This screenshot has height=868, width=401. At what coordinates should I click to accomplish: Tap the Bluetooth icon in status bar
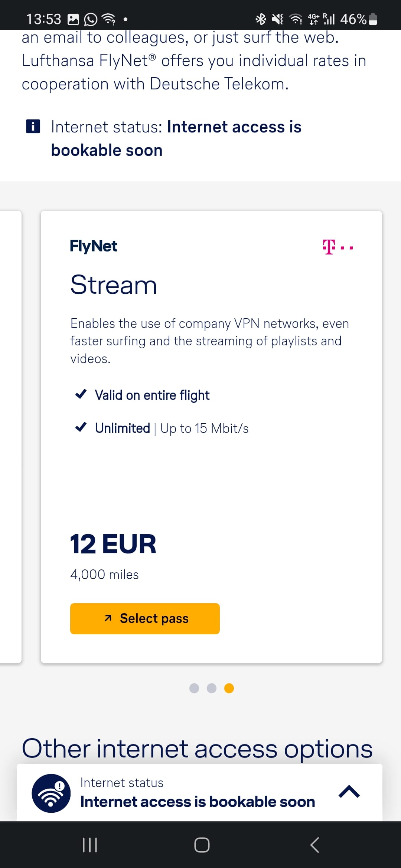click(261, 19)
